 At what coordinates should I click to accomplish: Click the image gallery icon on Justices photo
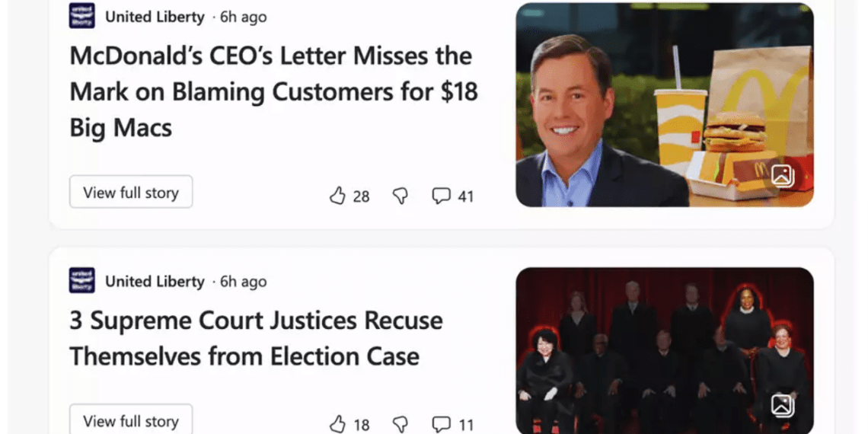pyautogui.click(x=783, y=405)
